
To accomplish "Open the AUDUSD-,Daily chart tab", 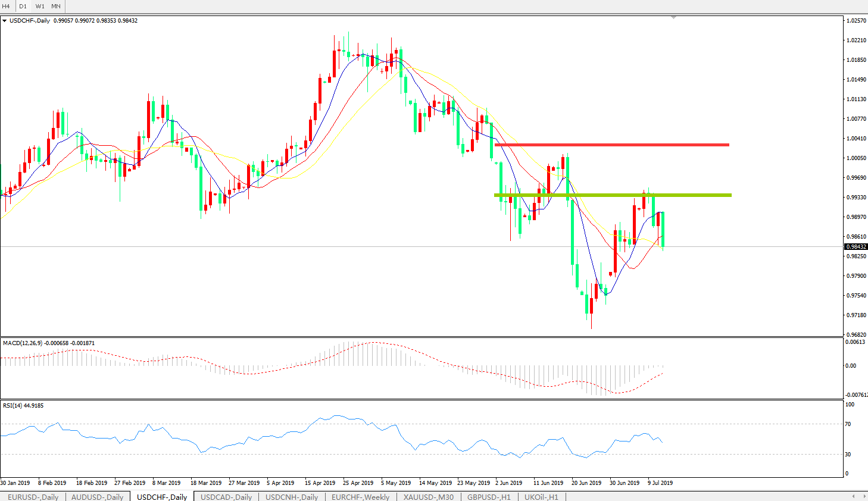I will click(97, 497).
